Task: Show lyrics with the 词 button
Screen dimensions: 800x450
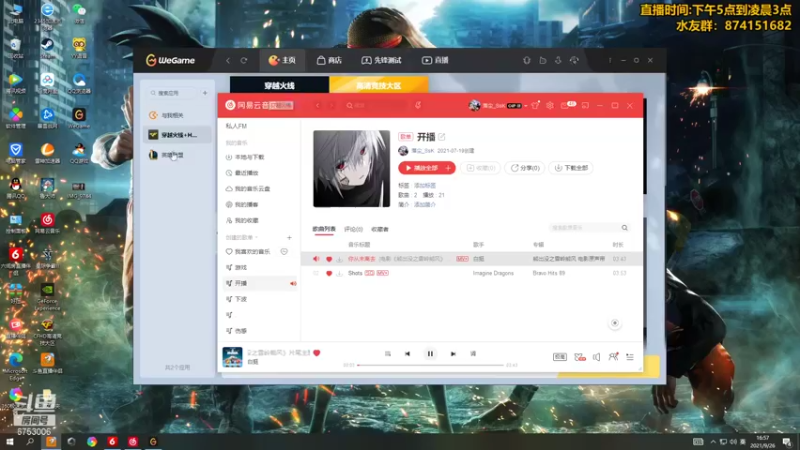Action: 473,354
